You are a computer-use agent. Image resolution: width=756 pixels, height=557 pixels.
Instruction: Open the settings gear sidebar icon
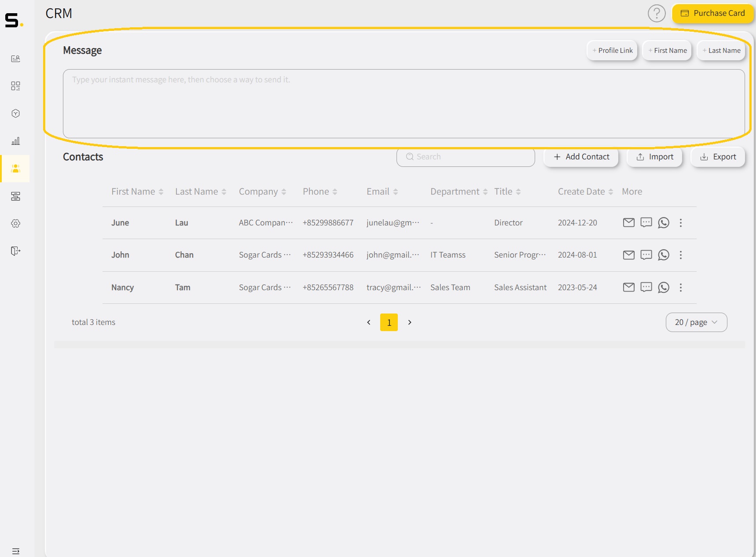(x=16, y=223)
